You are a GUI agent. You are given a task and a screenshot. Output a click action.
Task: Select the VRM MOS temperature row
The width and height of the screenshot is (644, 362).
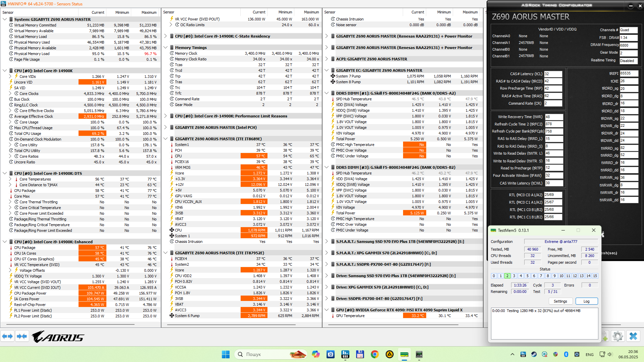242,167
